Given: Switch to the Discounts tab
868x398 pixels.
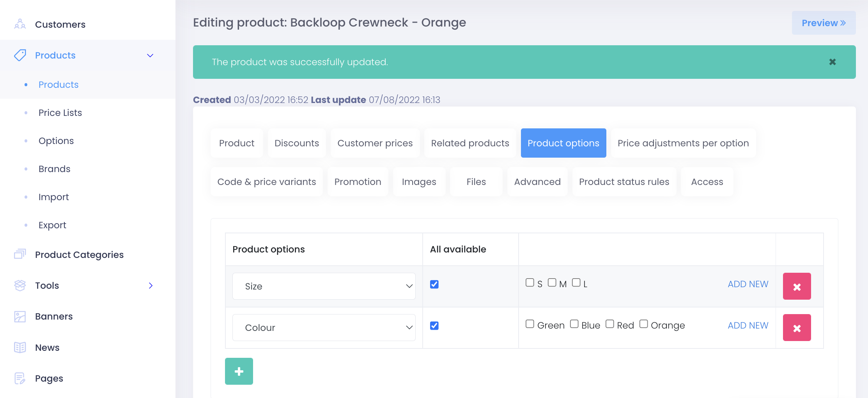Looking at the screenshot, I should point(296,143).
